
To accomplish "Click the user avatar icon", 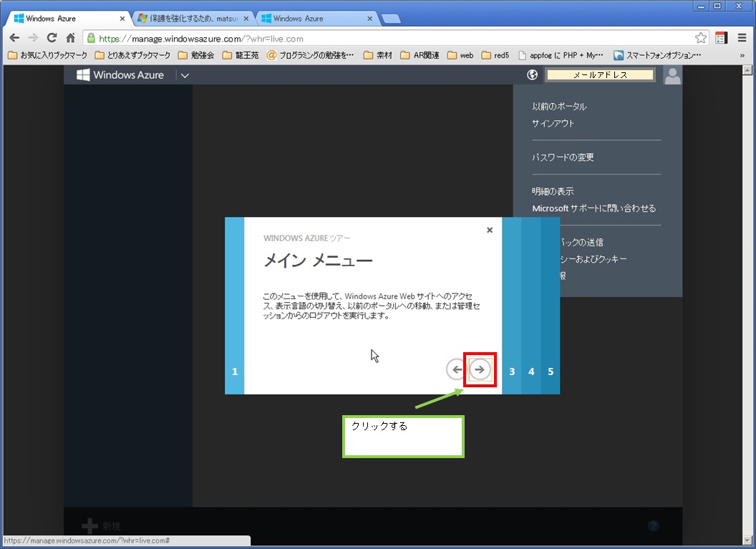I will tap(672, 75).
